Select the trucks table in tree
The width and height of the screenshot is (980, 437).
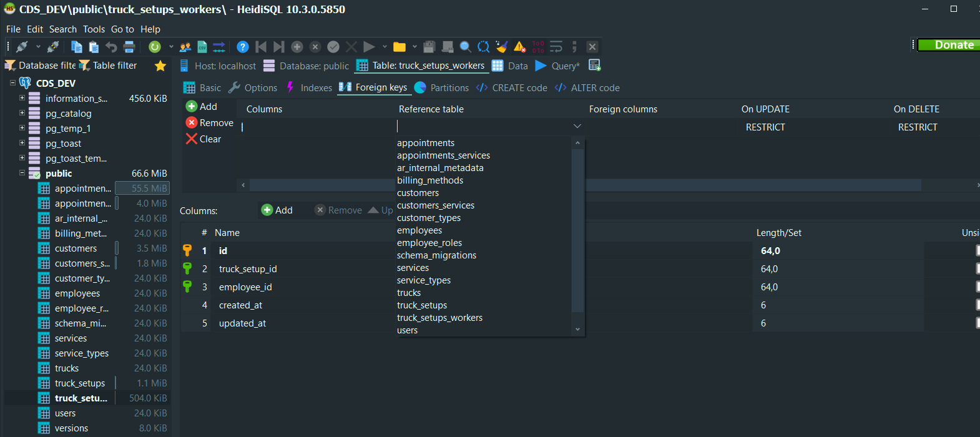67,368
